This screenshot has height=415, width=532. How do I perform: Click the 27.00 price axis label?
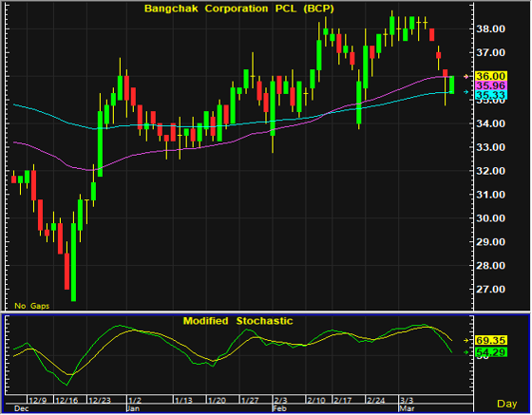(x=490, y=290)
